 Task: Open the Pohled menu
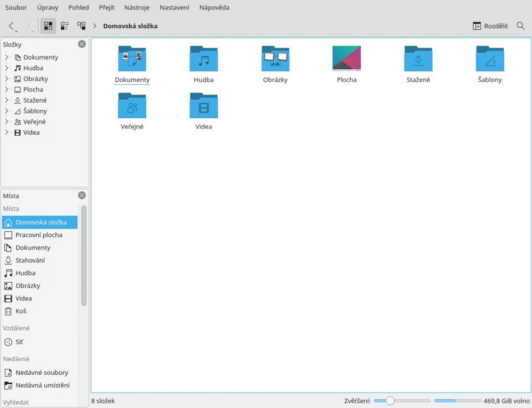pos(78,7)
